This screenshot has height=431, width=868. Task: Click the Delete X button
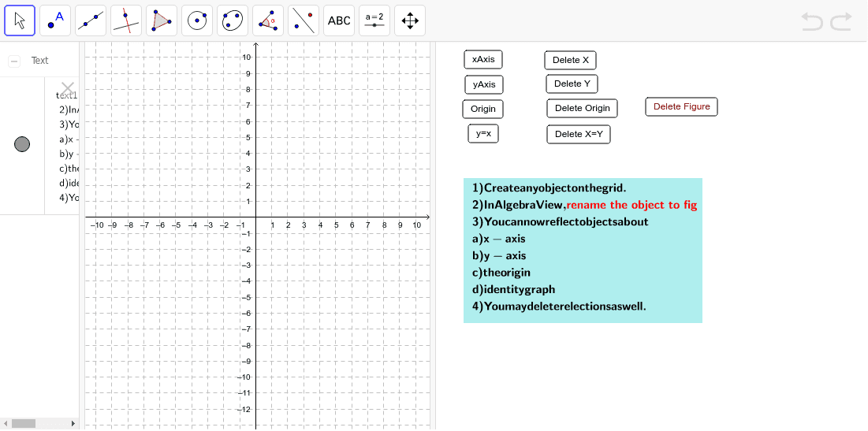pyautogui.click(x=570, y=61)
